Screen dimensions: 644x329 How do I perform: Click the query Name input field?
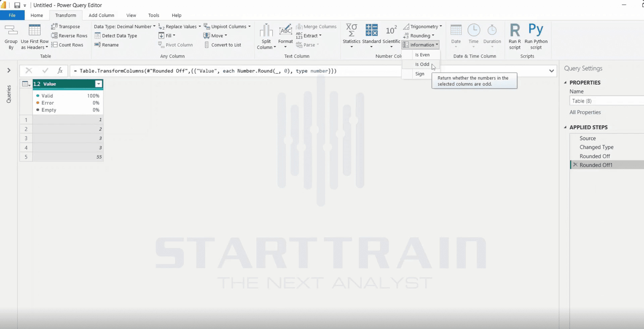(607, 101)
